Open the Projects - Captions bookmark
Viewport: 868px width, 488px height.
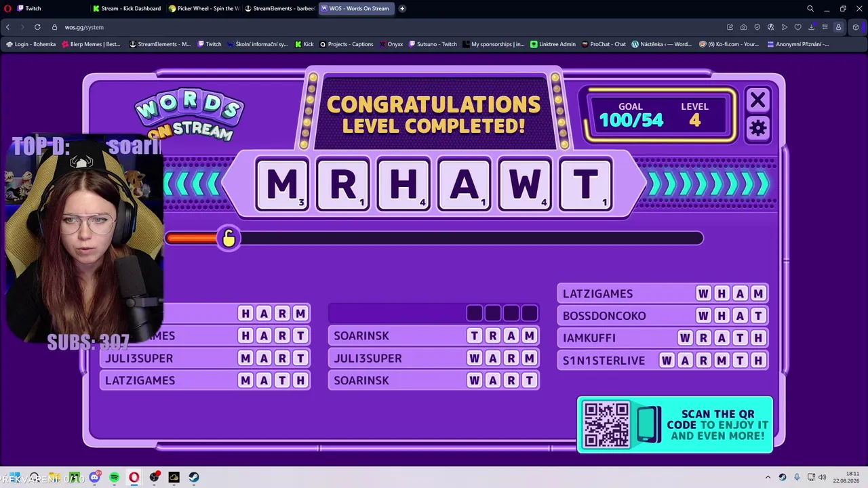(x=346, y=44)
